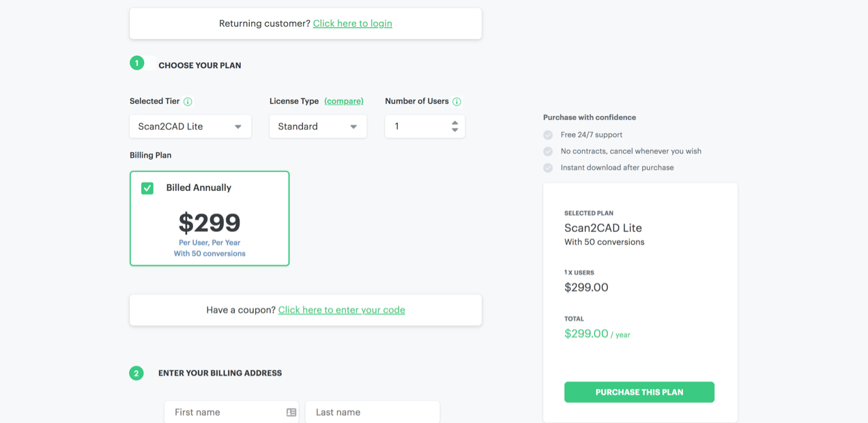This screenshot has width=868, height=423.
Task: Click inside the Last name input field
Action: pyautogui.click(x=372, y=411)
